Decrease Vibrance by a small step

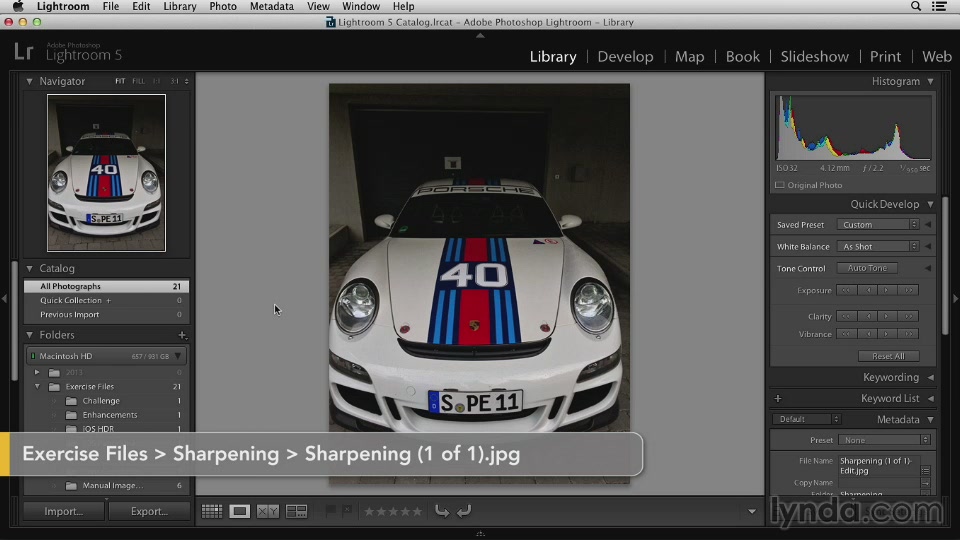click(868, 334)
